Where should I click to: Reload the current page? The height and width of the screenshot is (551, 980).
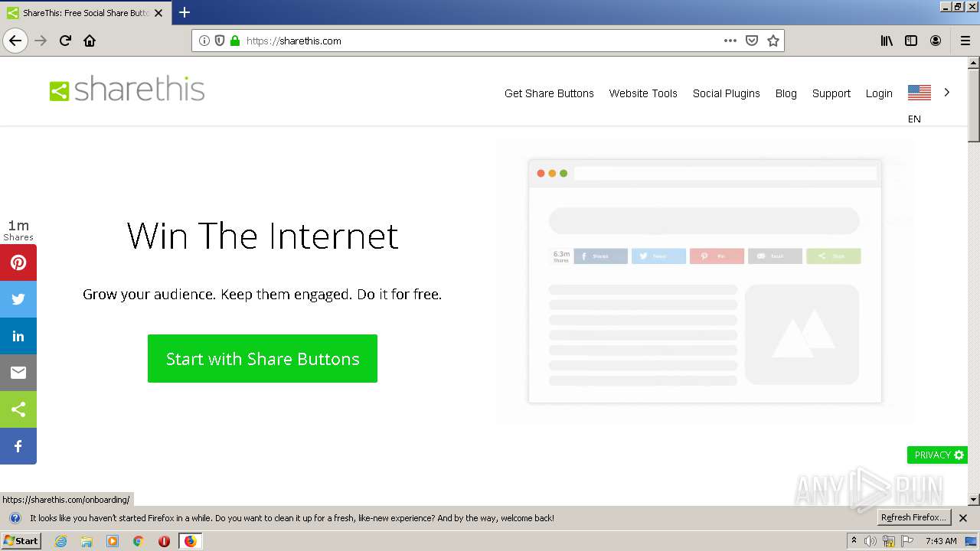tap(65, 41)
